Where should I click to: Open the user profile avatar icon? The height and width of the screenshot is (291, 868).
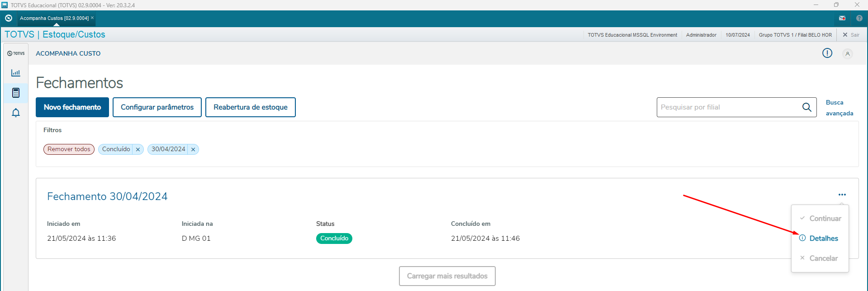pyautogui.click(x=848, y=54)
